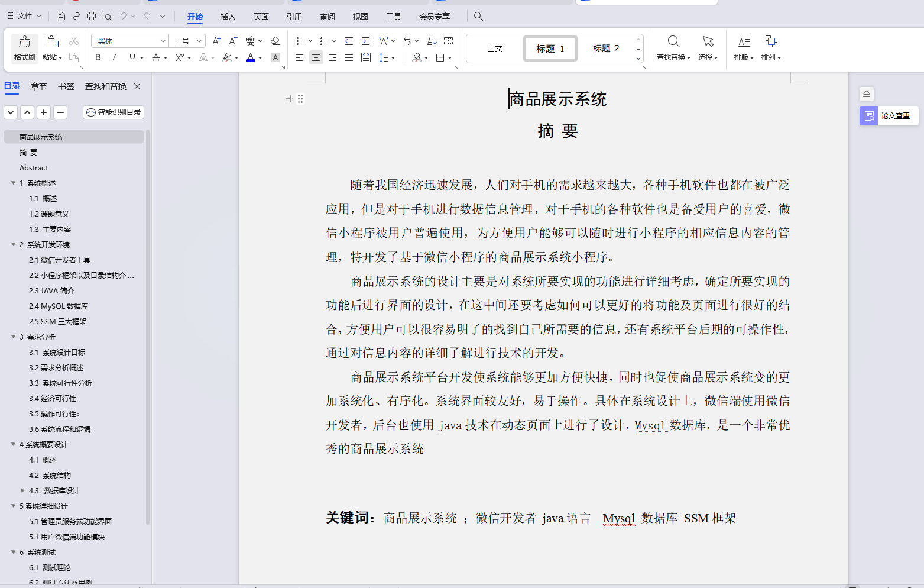Click the 智能识别目录 button
This screenshot has width=924, height=588.
click(x=113, y=112)
